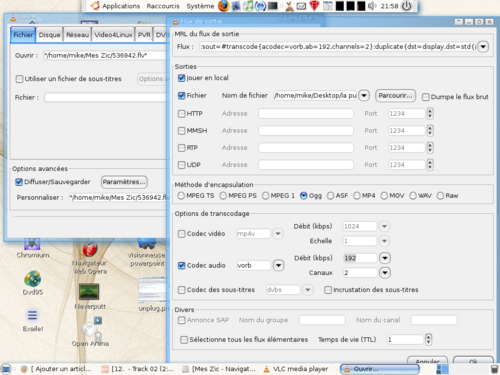Open the Echelle dropdown arrow
Screen dimensions: 500x375
click(x=384, y=241)
